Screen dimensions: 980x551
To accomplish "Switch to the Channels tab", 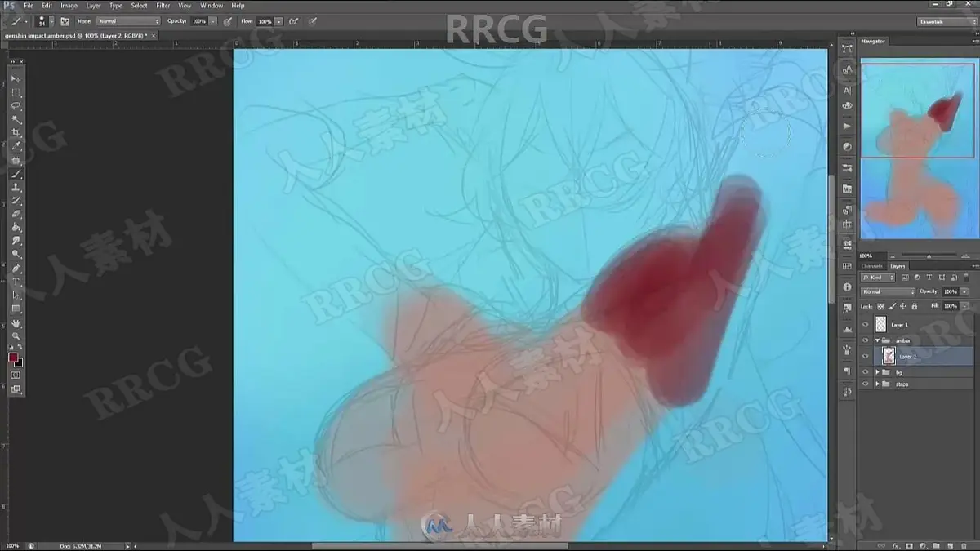I will pos(872,266).
